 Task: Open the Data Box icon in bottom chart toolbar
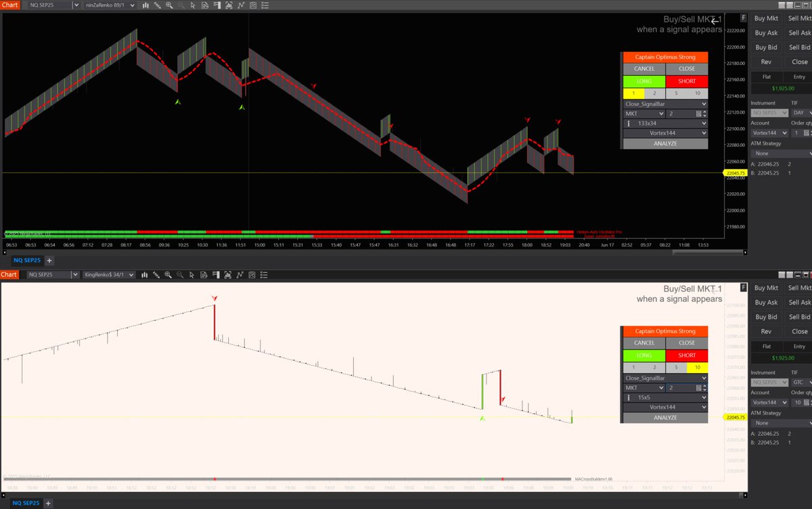[x=204, y=275]
